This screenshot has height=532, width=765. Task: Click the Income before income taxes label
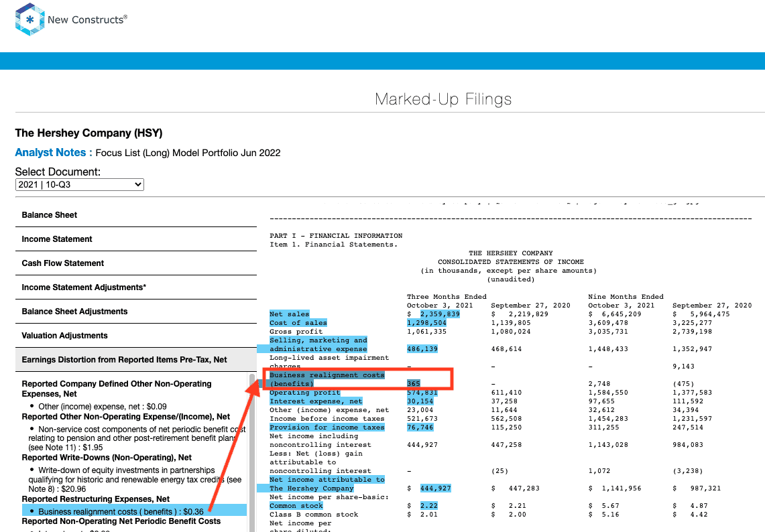(x=327, y=419)
